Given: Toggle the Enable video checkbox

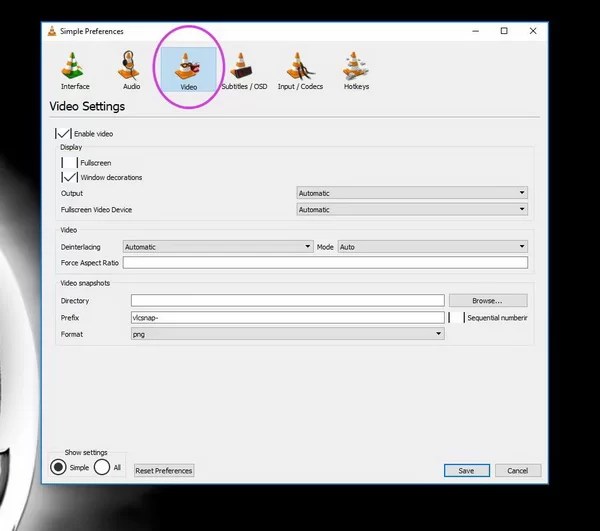Looking at the screenshot, I should tap(63, 134).
